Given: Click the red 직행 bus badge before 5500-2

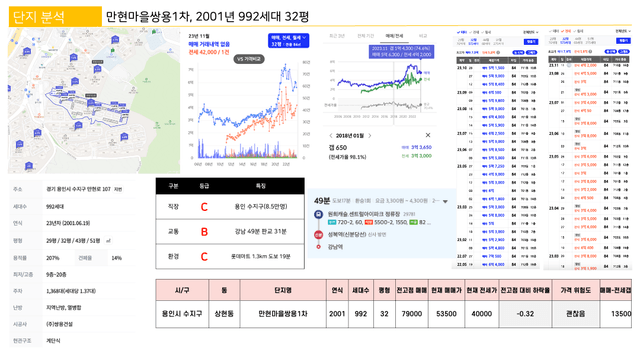Looking at the screenshot, I should coord(369,222).
